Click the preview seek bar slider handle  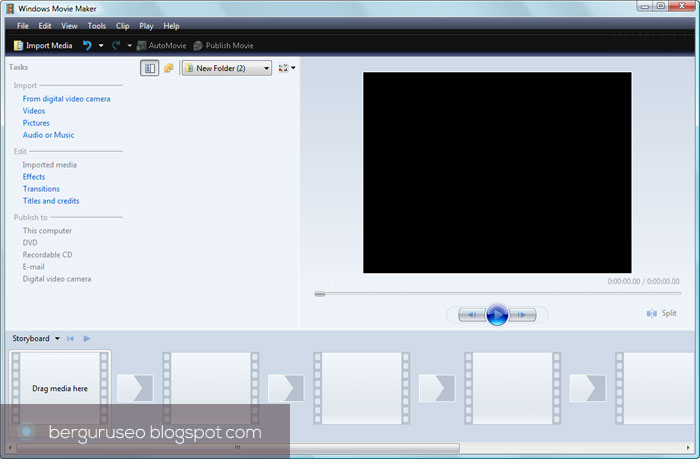(x=320, y=294)
